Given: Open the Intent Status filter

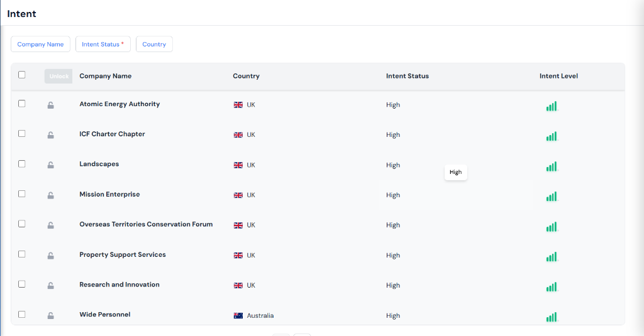Looking at the screenshot, I should (x=103, y=45).
